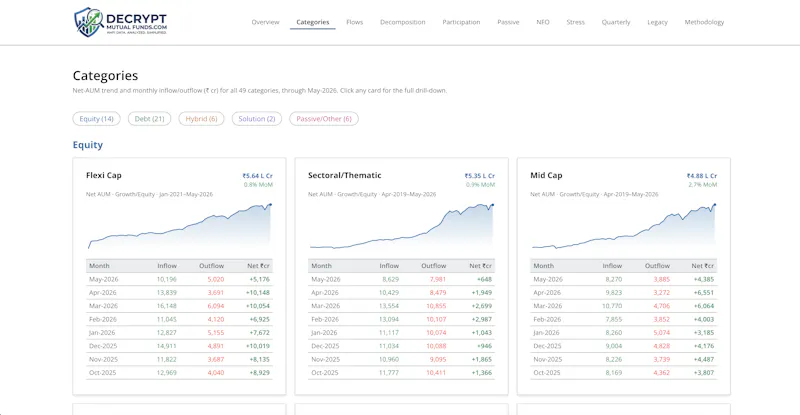800x415 pixels.
Task: Click Mid Cap Apr-2026 net +6,551
Action: pos(704,292)
